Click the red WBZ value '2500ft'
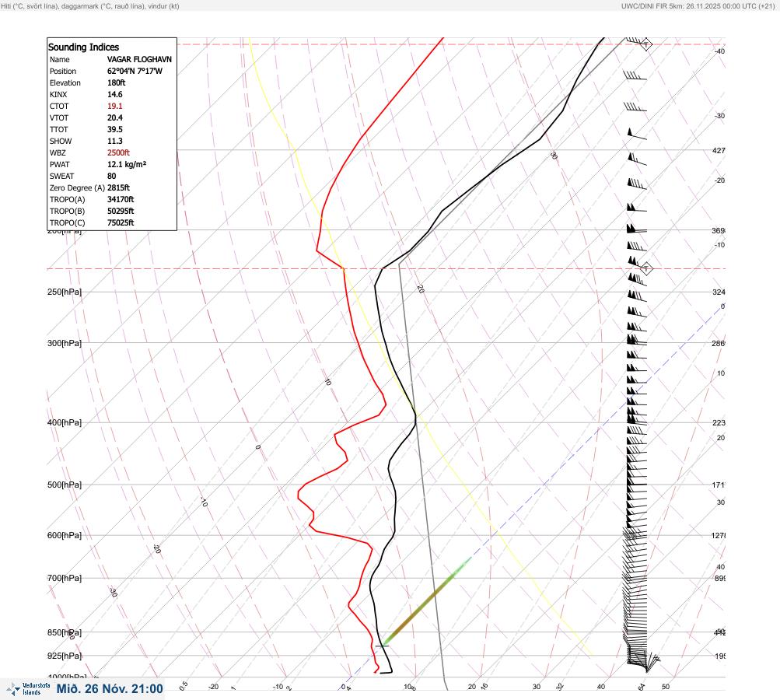The image size is (780, 700). pos(118,152)
